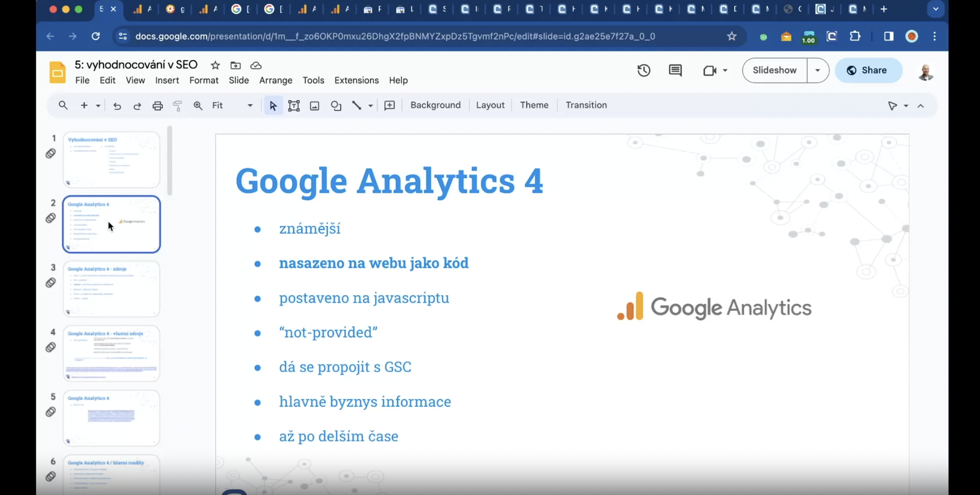Screen dimensions: 980x495
Task: Move the document with the folder icon
Action: coord(236,65)
